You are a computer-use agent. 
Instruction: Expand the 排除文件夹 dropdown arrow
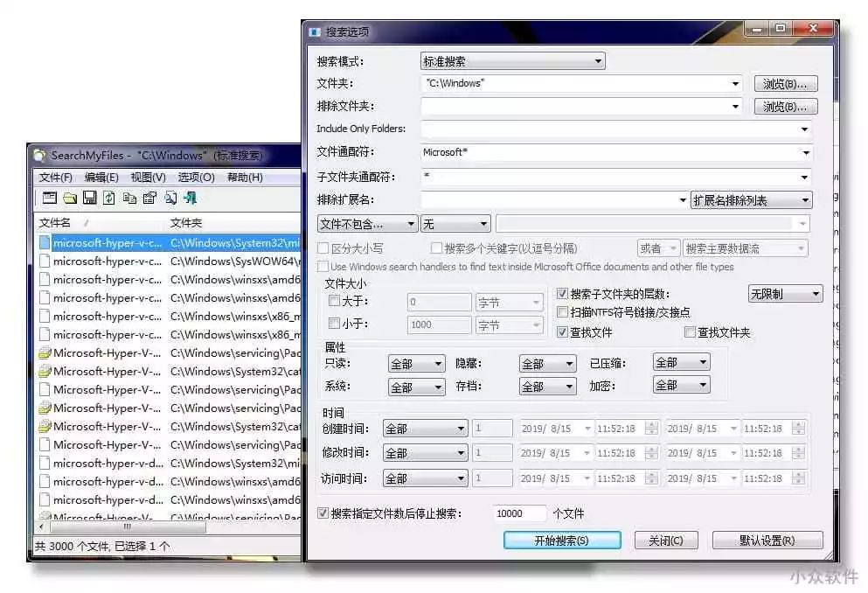coord(735,107)
